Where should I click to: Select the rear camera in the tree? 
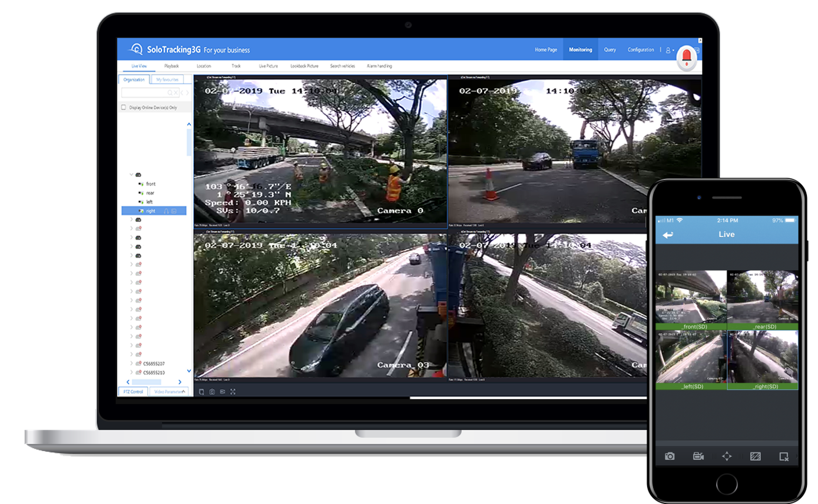click(150, 193)
